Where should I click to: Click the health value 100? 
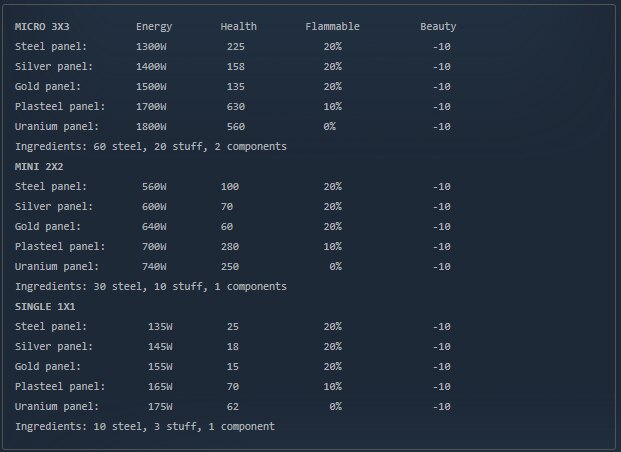pos(230,187)
